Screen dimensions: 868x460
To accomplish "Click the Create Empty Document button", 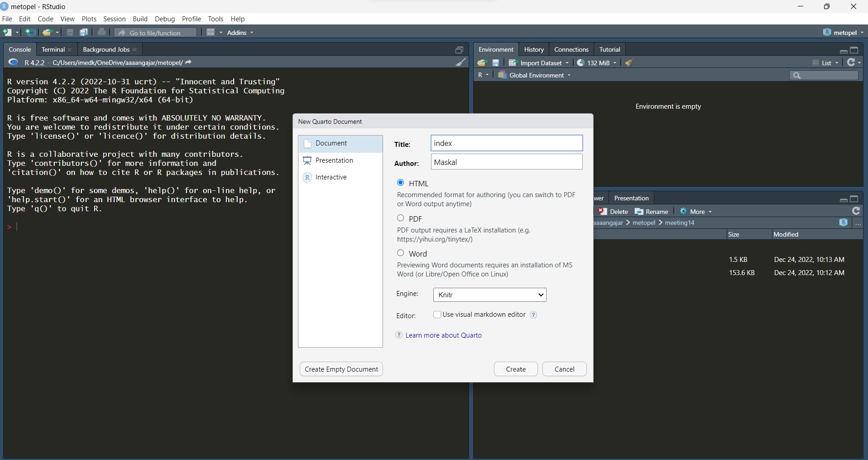I will [341, 369].
